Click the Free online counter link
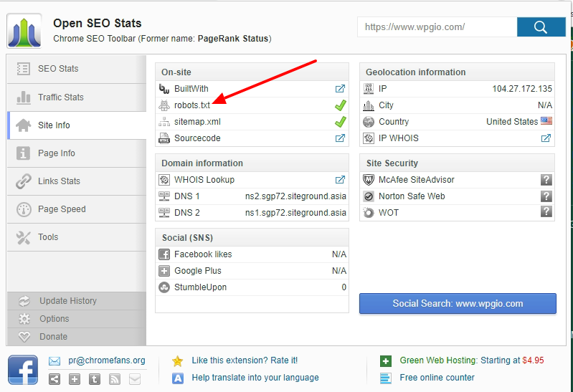The width and height of the screenshot is (573, 392). (437, 378)
